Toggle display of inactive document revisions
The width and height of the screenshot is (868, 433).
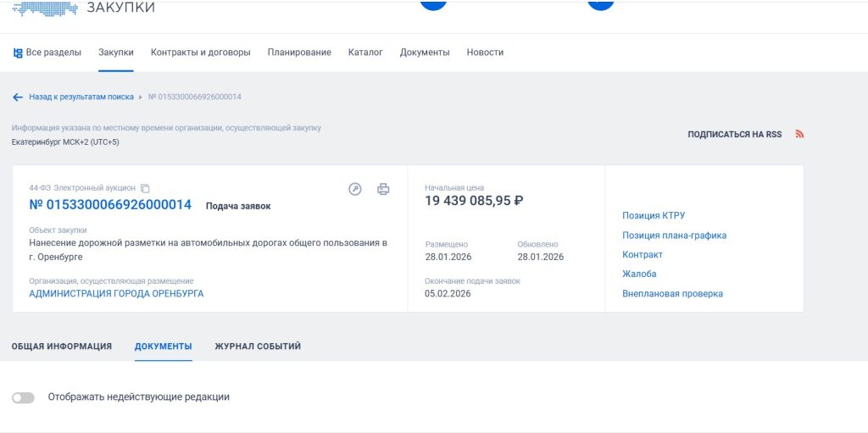pos(23,397)
